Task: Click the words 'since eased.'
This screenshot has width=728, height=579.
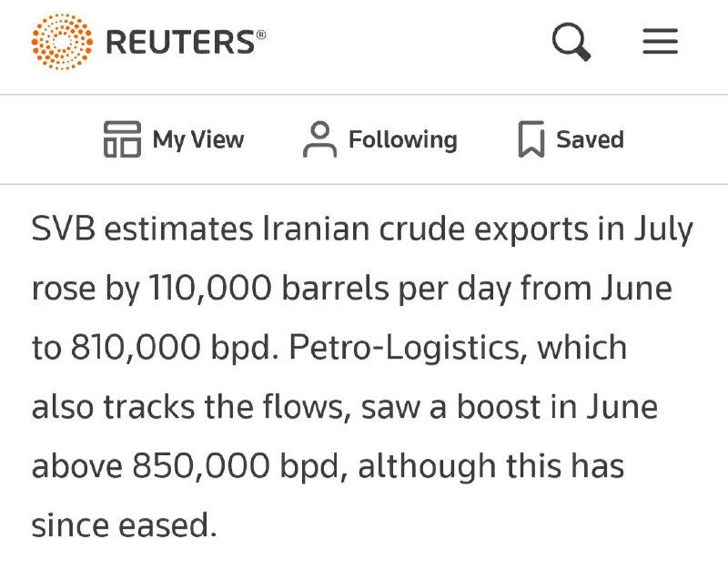Action: (x=124, y=525)
